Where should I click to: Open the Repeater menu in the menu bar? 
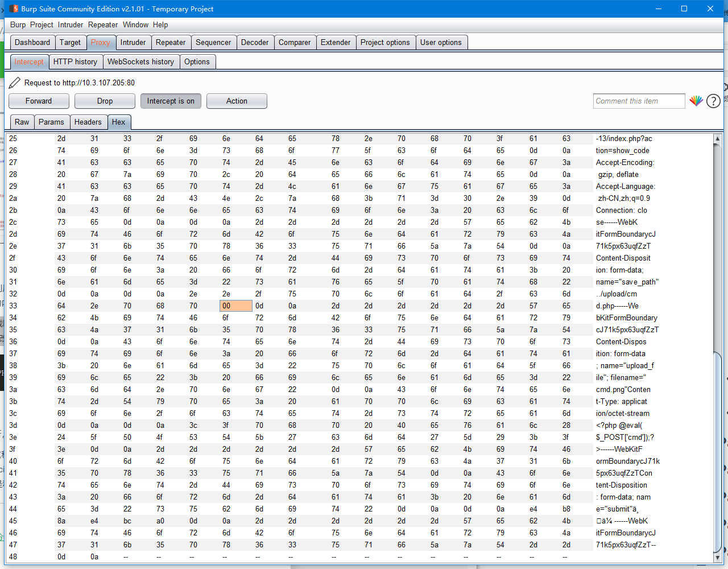coord(103,24)
